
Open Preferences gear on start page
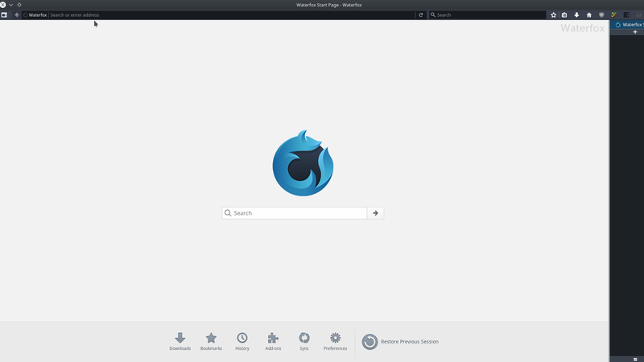coord(335,341)
